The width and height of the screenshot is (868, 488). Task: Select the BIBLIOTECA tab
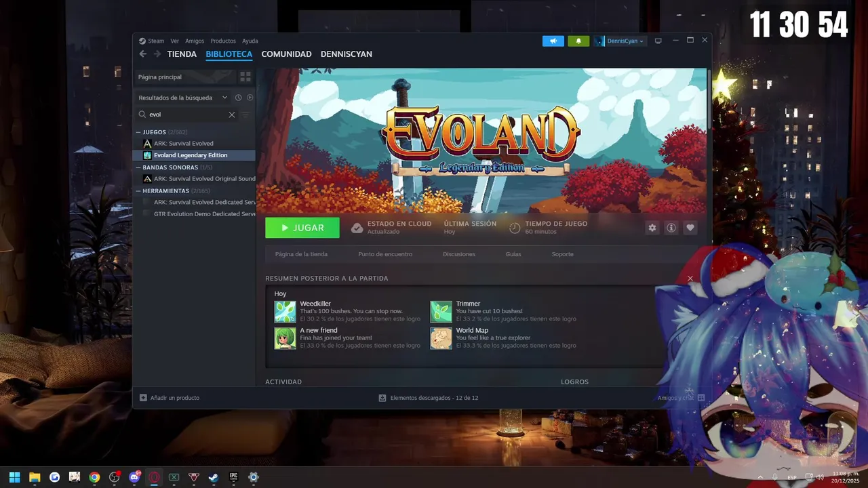(x=229, y=54)
